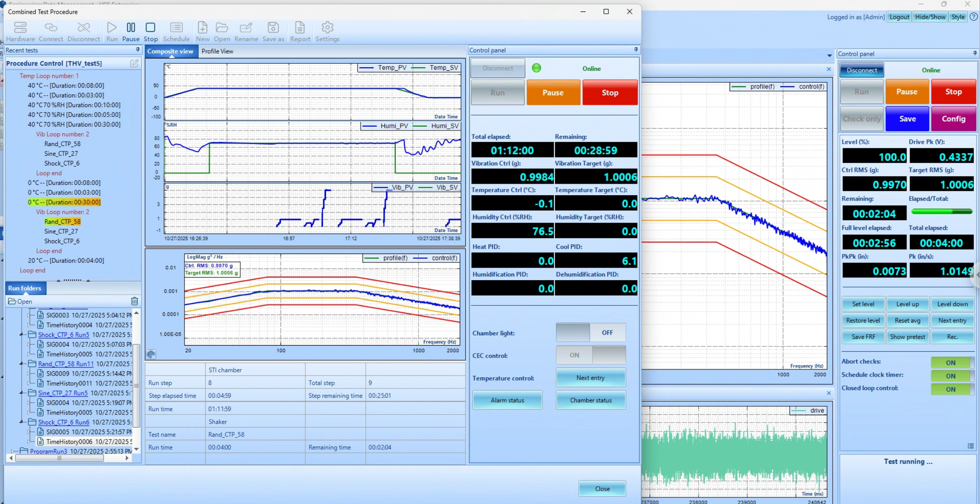Viewport: 980px width, 504px height.
Task: Expand the ProgramRun3 folder
Action: [x=12, y=451]
